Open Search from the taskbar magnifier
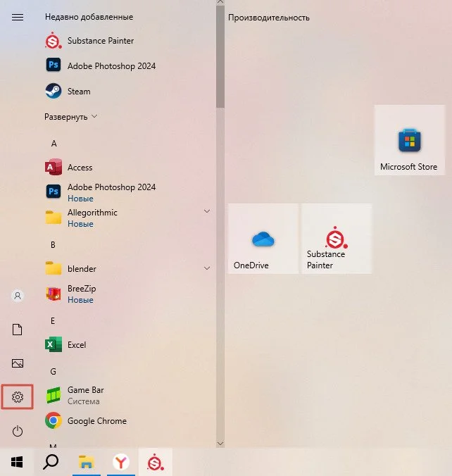Screen dimensions: 452x476 pos(51,462)
